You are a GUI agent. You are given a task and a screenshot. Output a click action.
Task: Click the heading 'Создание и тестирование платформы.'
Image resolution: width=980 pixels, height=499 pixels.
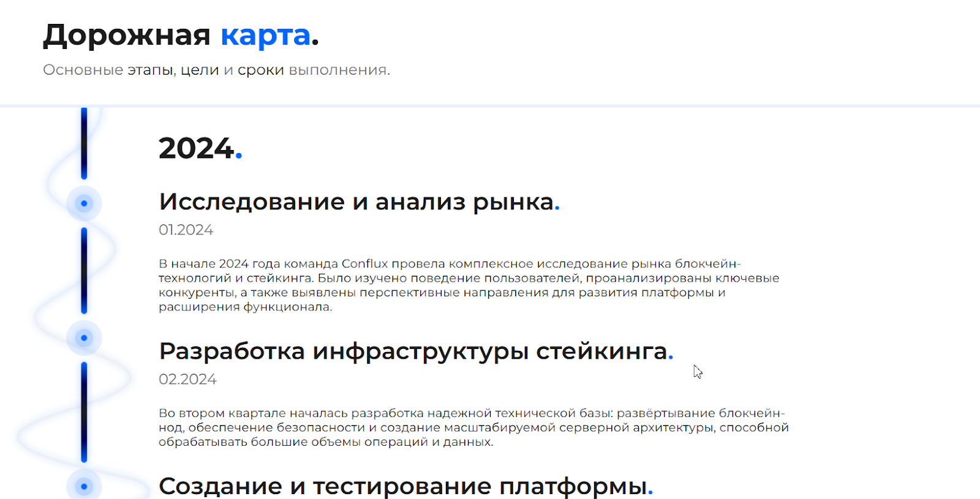(405, 486)
